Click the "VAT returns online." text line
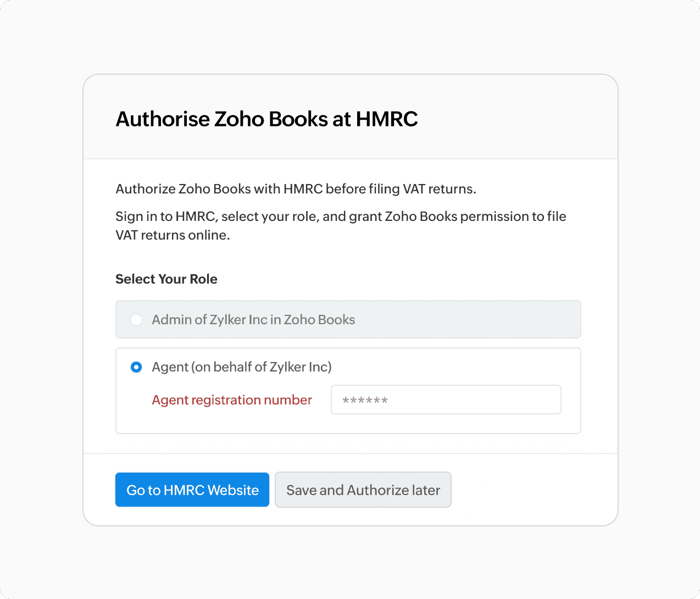 point(173,235)
